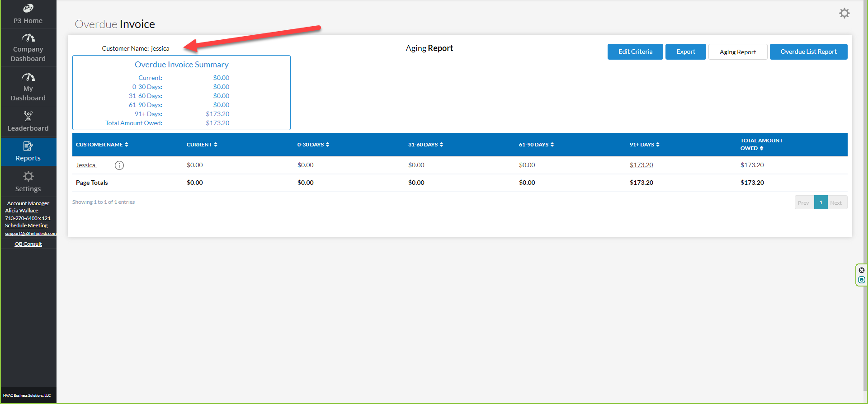Open the P3 Home sidebar icon
Screen dimensions: 868x404
[28, 9]
